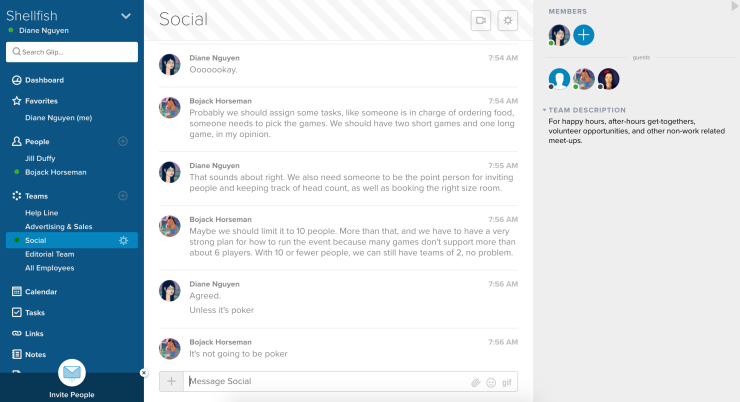Screen dimensions: 740x402
Task: Expand the Shellfish account dropdown chevron
Action: pos(126,16)
